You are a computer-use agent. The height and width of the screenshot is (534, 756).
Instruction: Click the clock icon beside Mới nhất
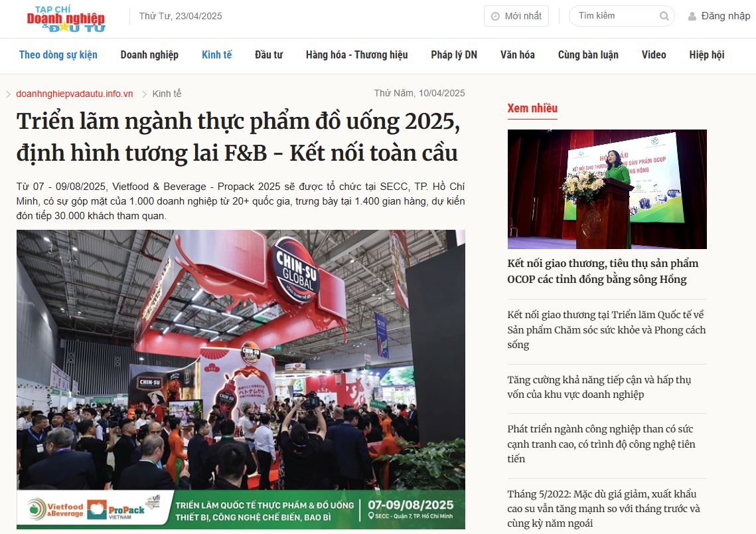[495, 17]
